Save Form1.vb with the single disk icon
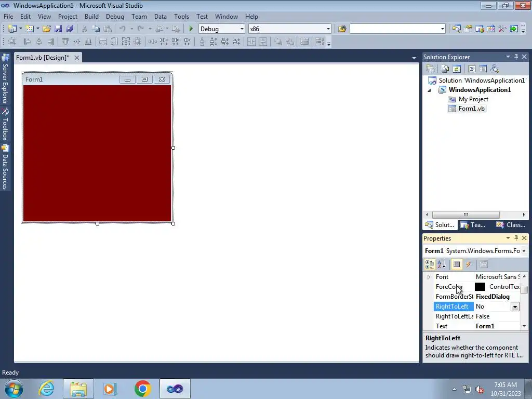532x399 pixels. point(58,29)
